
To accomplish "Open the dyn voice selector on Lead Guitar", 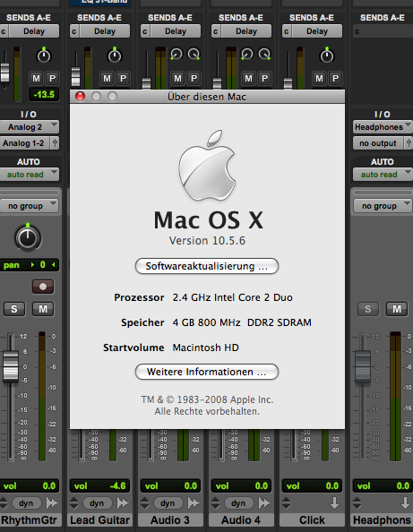I will pyautogui.click(x=97, y=502).
